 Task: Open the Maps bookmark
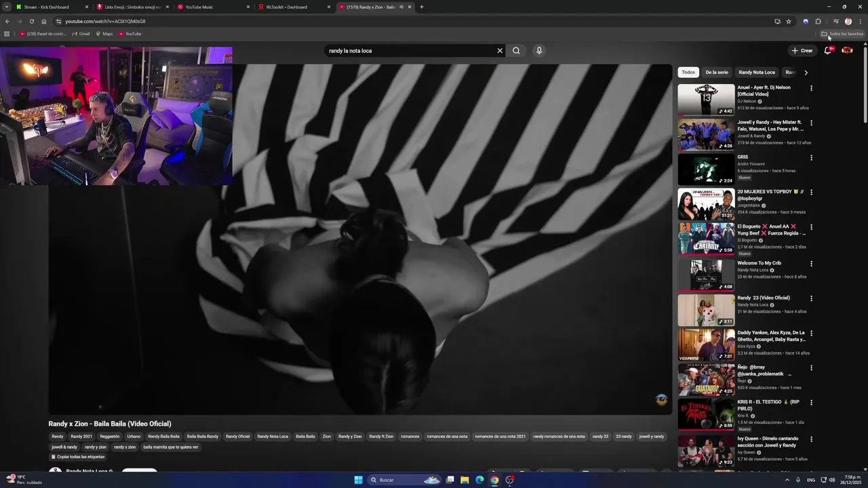[104, 34]
